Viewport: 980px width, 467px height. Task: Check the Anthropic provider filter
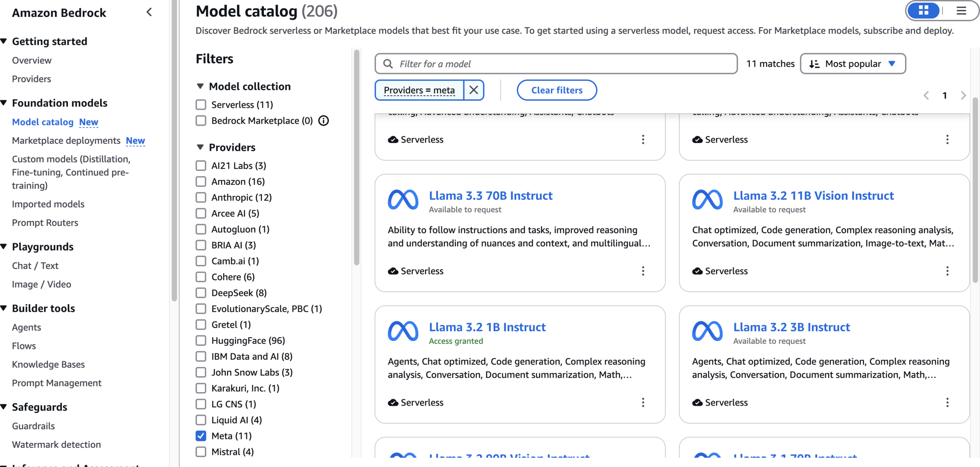point(201,197)
